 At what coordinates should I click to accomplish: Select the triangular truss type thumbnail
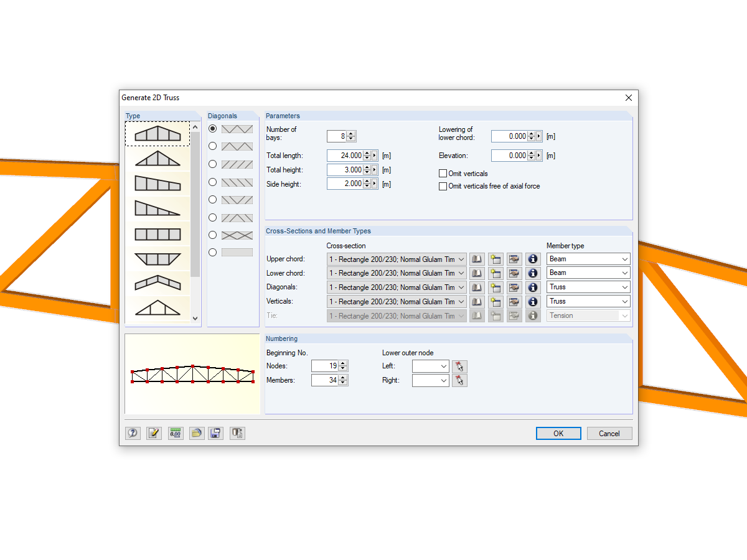point(158,158)
